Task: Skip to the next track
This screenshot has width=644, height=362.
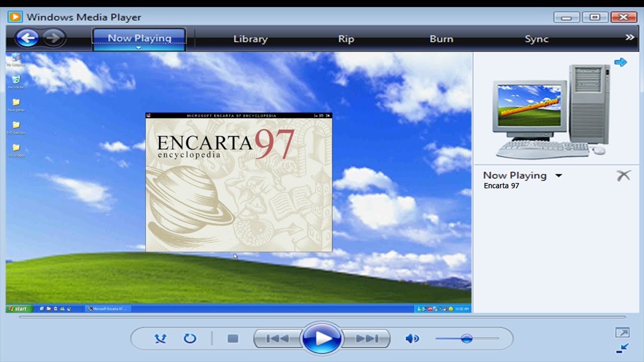Action: click(x=367, y=338)
